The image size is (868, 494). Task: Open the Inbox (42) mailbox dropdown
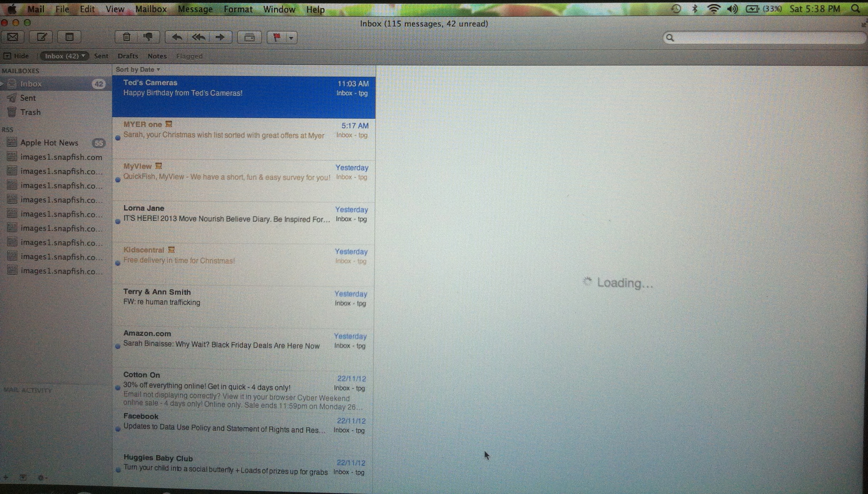point(64,56)
